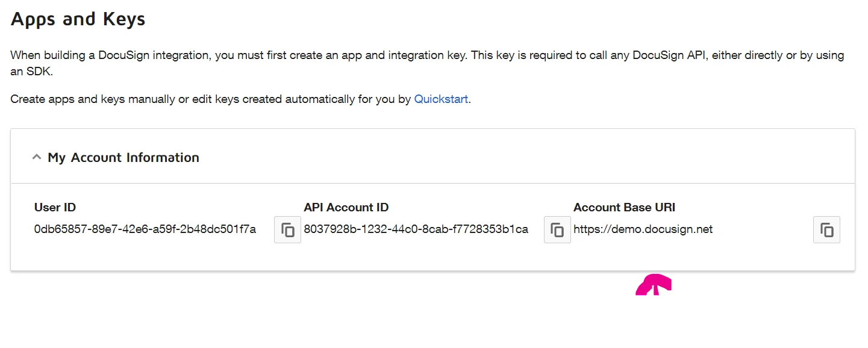The image size is (868, 348).
Task: Click the sentence beginning "When building a DocuSign integration"
Action: [427, 63]
